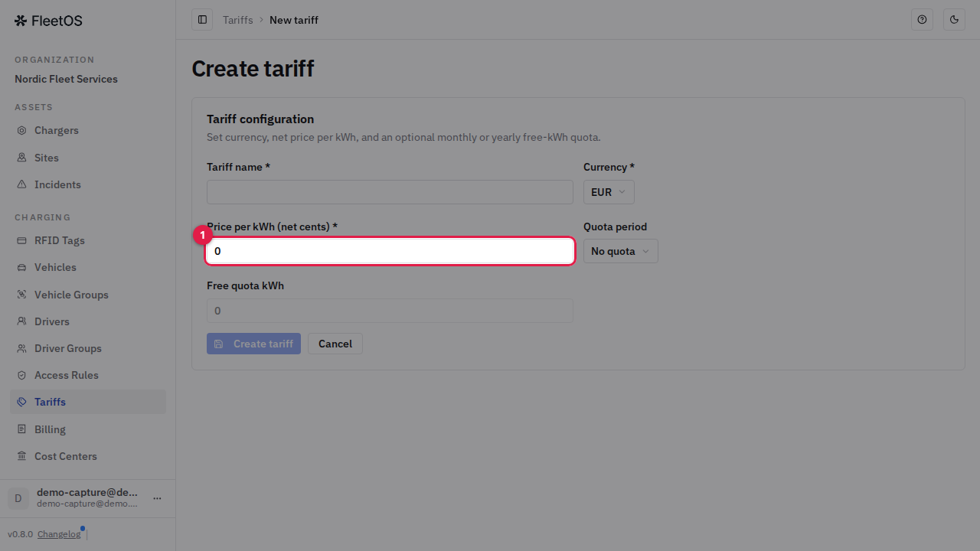Click the demo-capture account name
The image size is (980, 551).
(87, 492)
